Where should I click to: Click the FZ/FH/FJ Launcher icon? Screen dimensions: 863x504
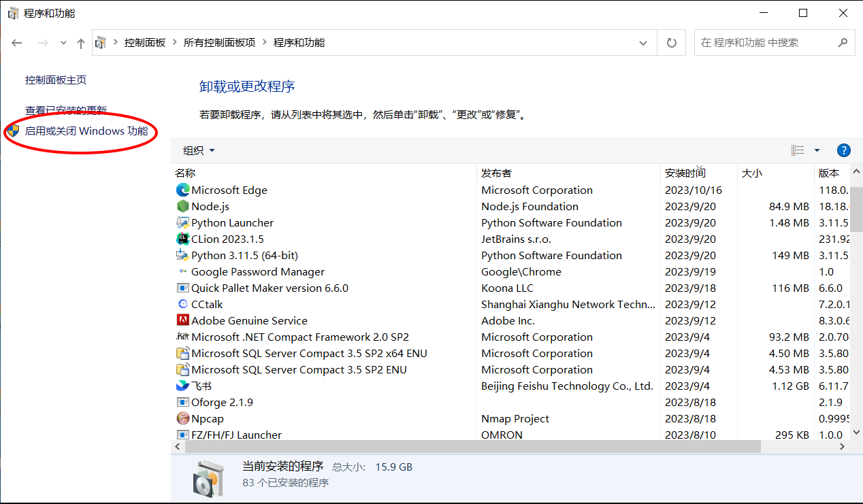click(182, 435)
